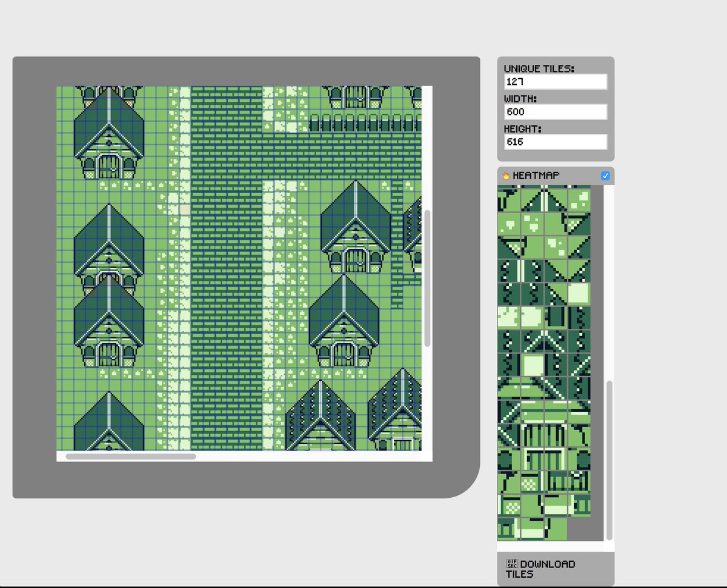The width and height of the screenshot is (727, 588).
Task: Disable the Heatmap checkbox
Action: [605, 176]
